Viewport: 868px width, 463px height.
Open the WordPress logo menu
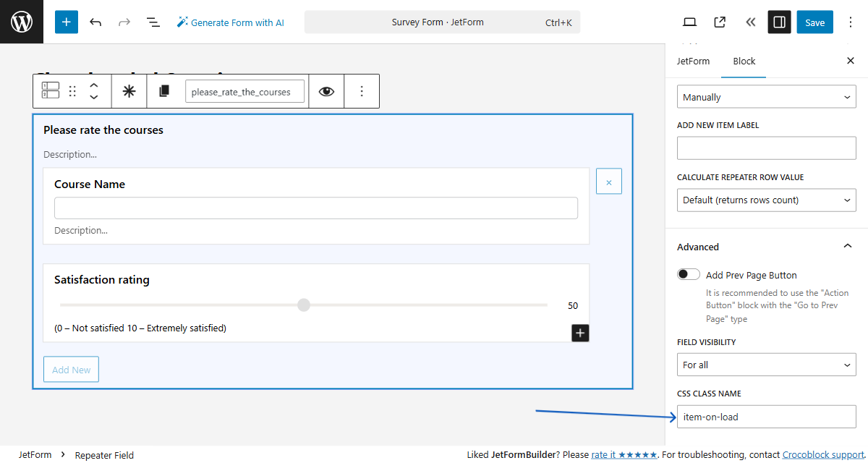(21, 22)
